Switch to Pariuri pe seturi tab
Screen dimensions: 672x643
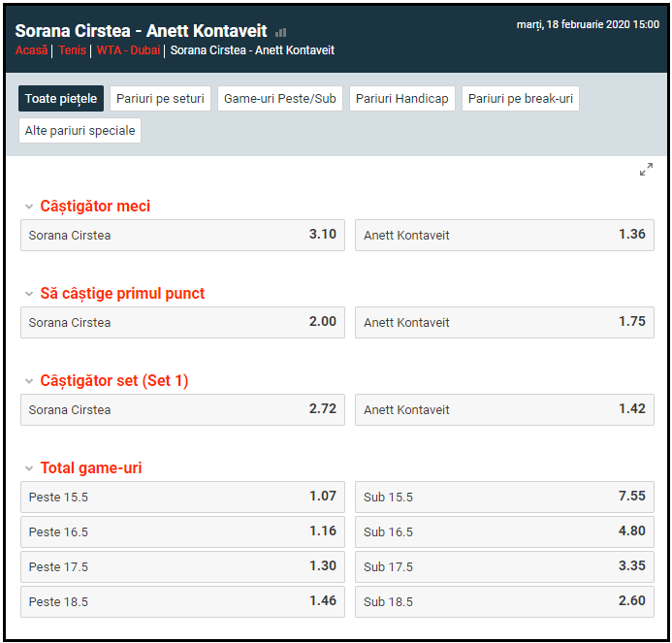coord(160,98)
